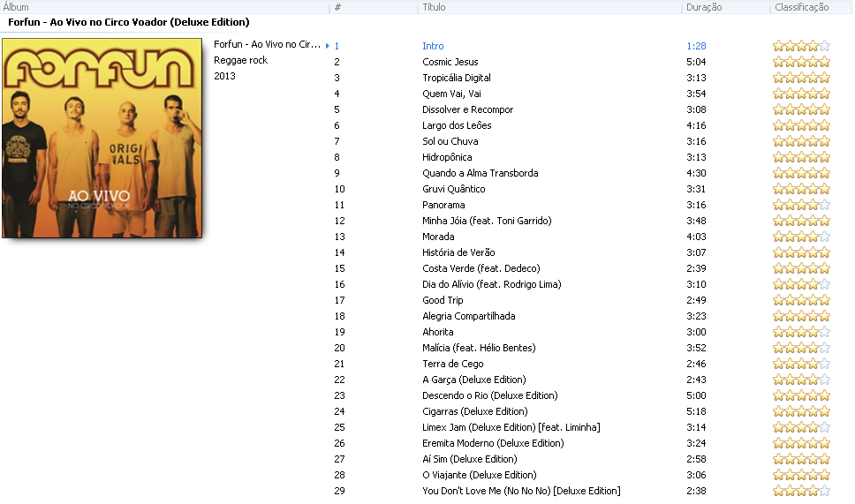
Task: Select Dia do Alívio (feat. Rodrigo Lima)
Action: click(491, 284)
